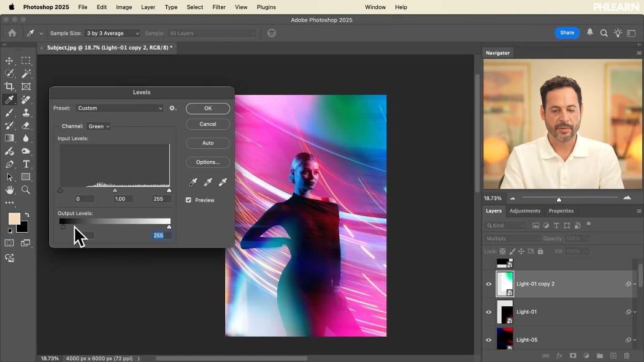Select the Gradient tool
Viewport: 644px width, 362px height.
point(9,138)
